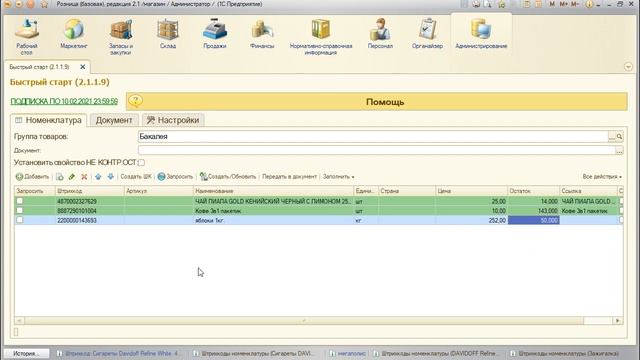Open the calendar icon in title bar
Screen dimensions: 640x360
(538, 4)
